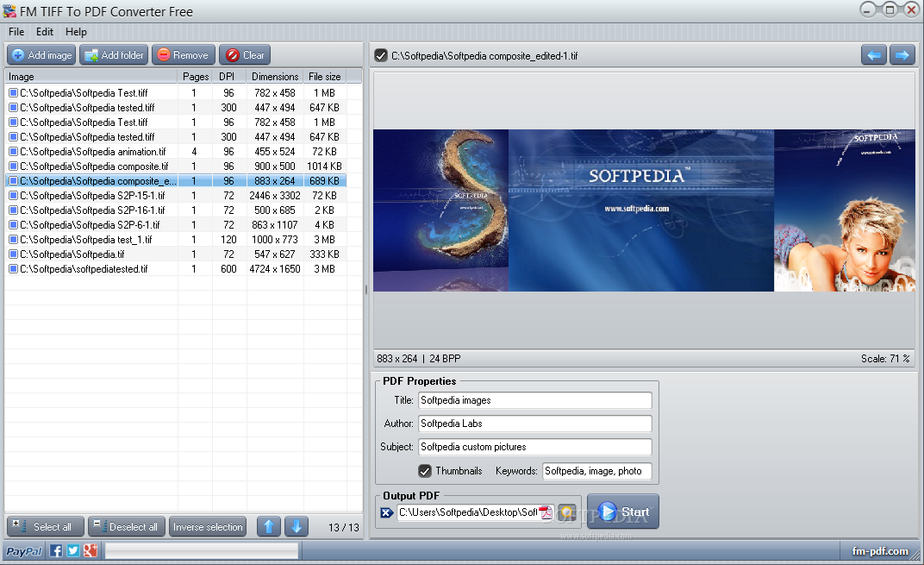The image size is (924, 565).
Task: Click the Scale: 71 % indicator
Action: click(884, 359)
